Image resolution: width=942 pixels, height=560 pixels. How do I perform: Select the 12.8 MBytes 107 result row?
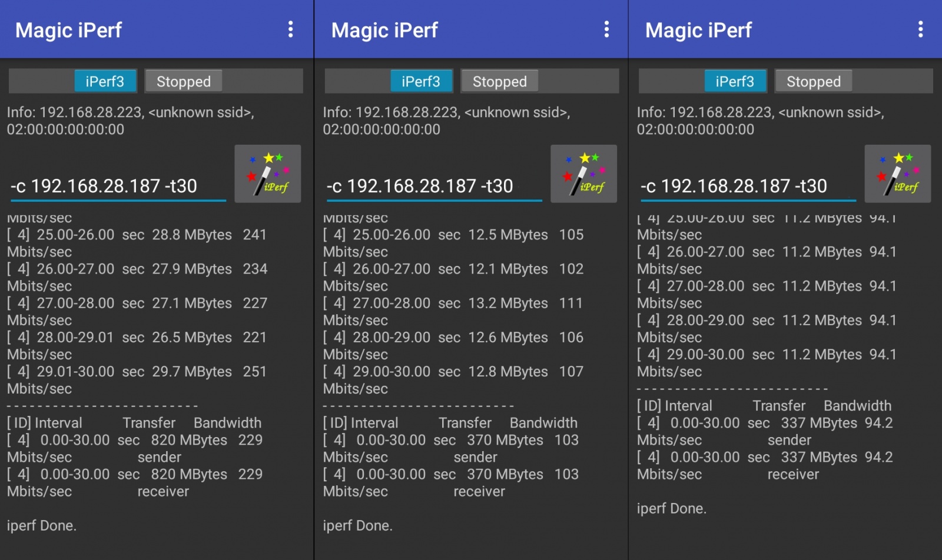tap(453, 380)
